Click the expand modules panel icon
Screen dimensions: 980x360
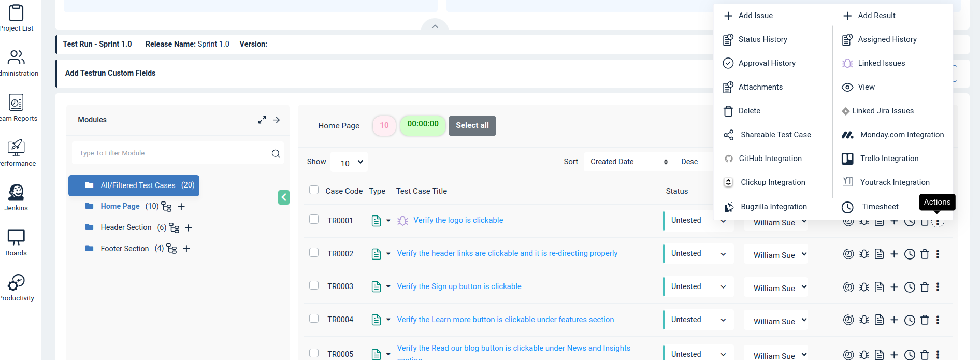pos(262,120)
